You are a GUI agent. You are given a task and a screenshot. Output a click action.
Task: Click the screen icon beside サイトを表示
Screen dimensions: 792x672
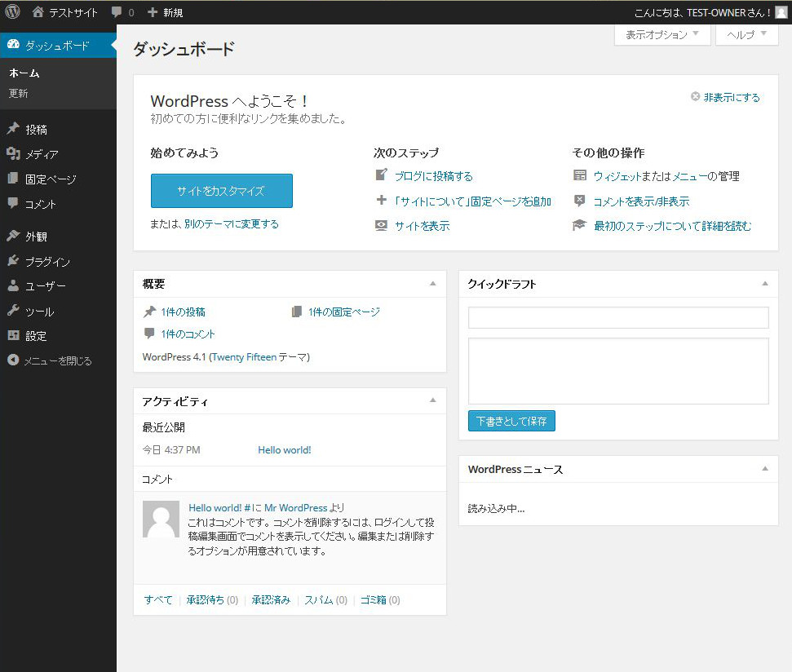[x=382, y=225]
